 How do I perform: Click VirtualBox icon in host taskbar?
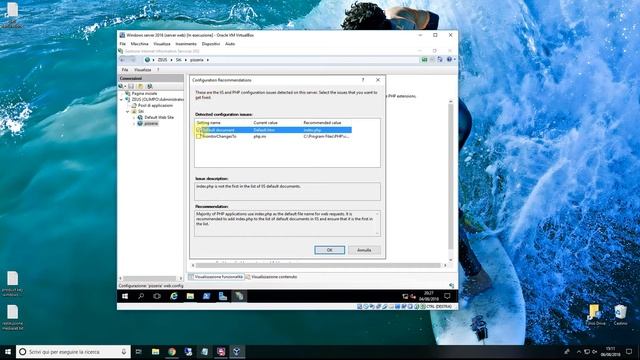coord(237,351)
